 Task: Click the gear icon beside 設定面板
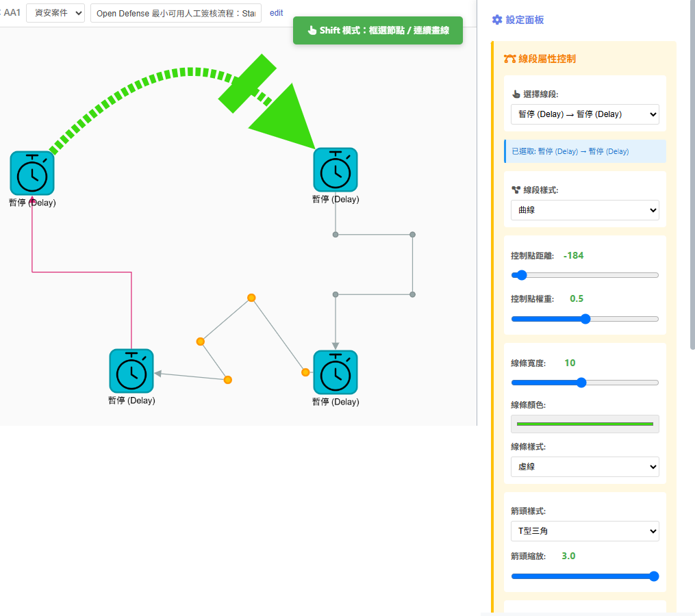tap(497, 20)
